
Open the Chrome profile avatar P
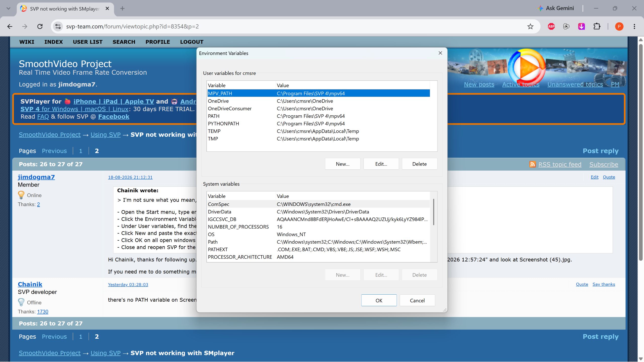(619, 26)
